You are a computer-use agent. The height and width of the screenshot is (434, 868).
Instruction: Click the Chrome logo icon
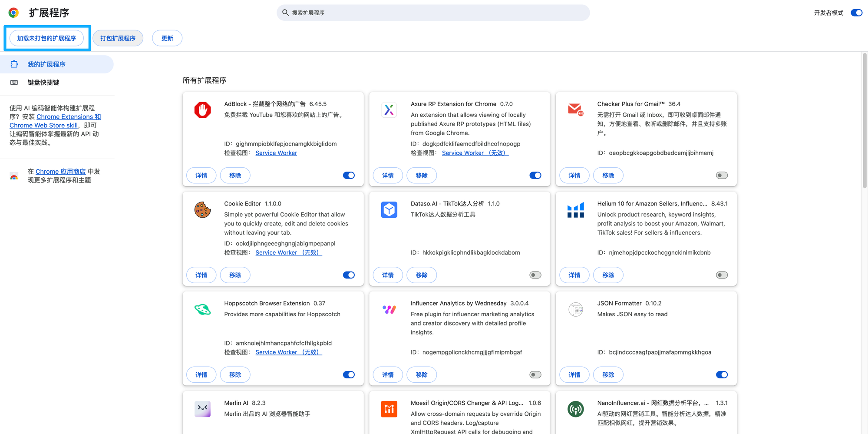pos(13,13)
